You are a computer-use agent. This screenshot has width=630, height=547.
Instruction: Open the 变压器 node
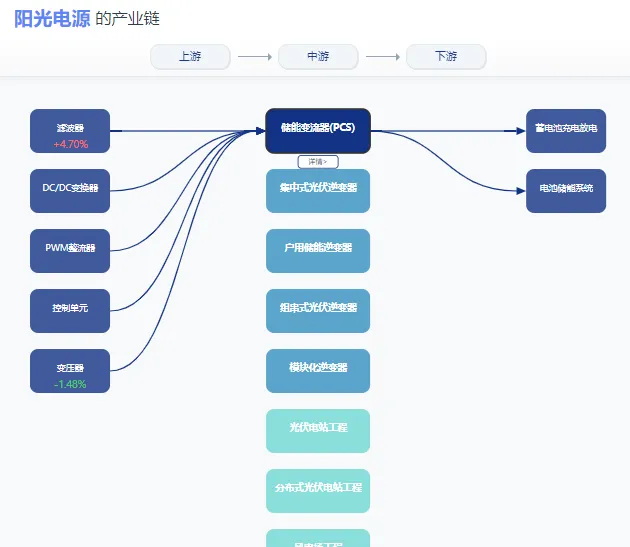click(x=70, y=371)
